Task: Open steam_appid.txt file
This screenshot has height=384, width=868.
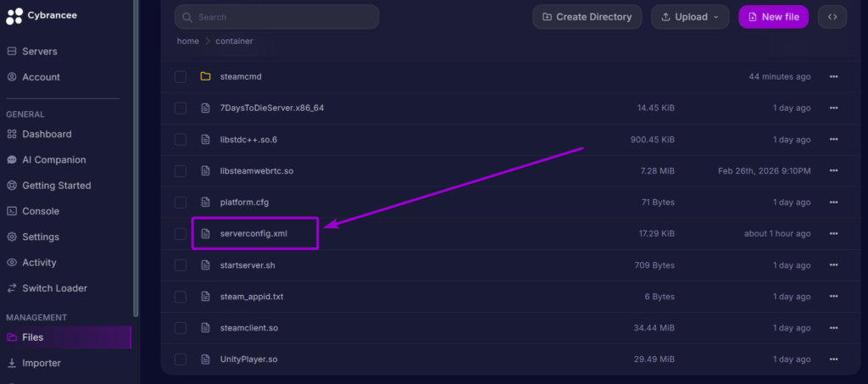Action: [251, 297]
